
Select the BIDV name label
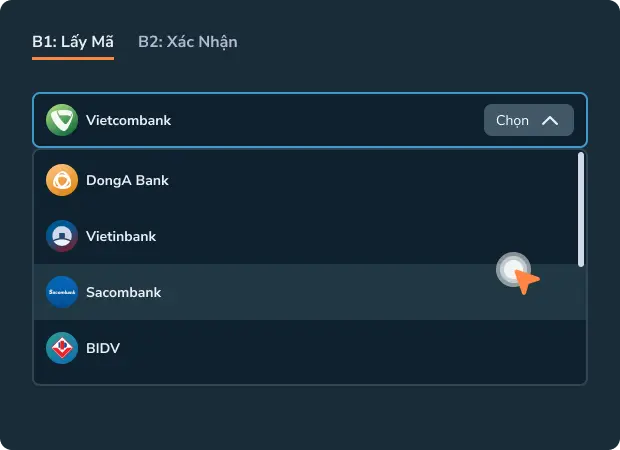(x=103, y=348)
